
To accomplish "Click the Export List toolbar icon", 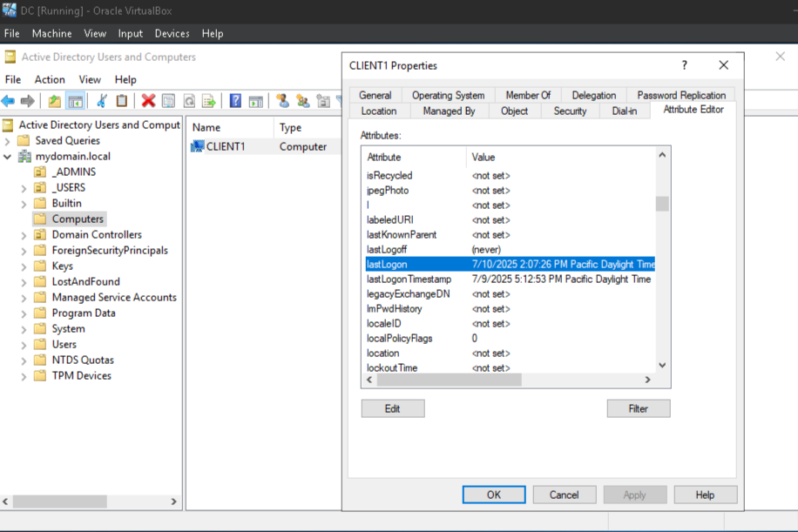I will point(209,101).
